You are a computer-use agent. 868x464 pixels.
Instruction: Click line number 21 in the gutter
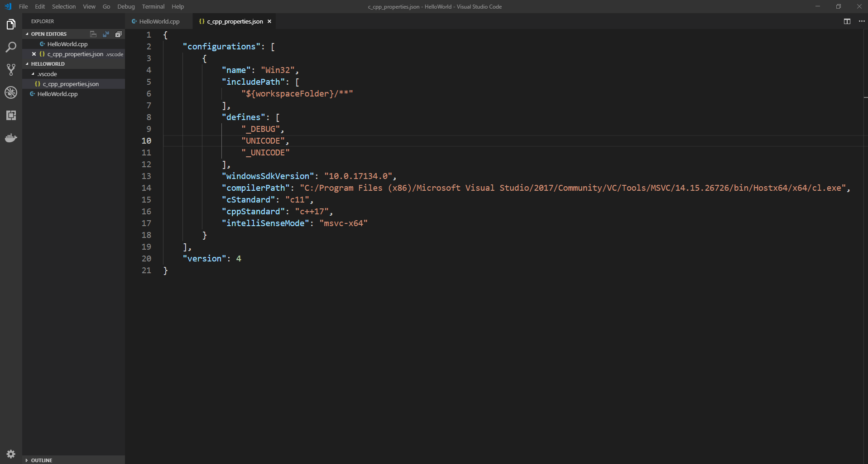point(146,271)
